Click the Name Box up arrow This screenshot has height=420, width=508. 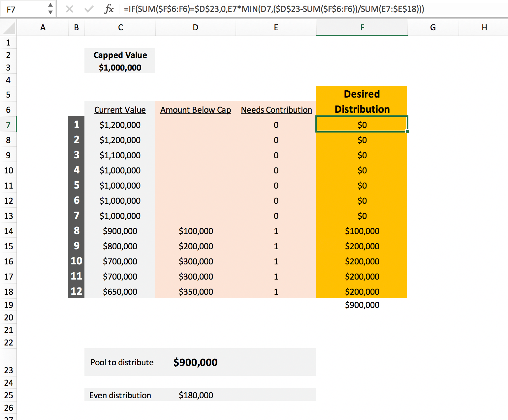click(x=50, y=6)
